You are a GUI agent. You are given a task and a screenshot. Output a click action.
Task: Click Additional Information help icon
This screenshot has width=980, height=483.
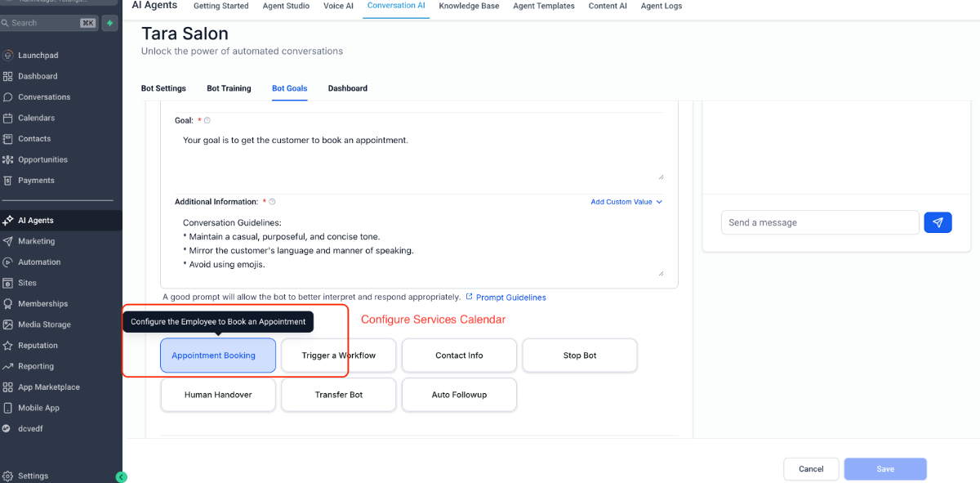click(x=272, y=202)
